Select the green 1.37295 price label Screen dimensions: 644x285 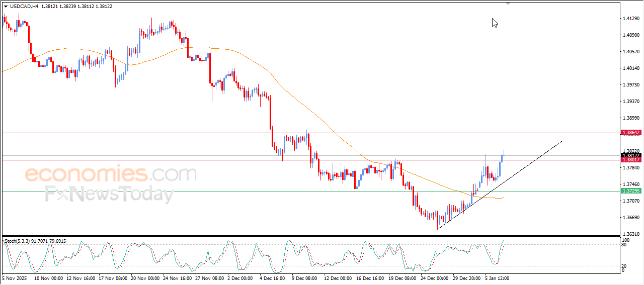tap(631, 191)
